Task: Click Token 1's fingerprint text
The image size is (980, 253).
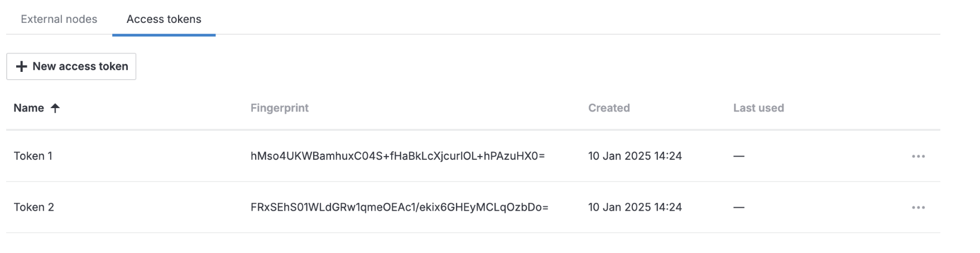Action: tap(397, 156)
